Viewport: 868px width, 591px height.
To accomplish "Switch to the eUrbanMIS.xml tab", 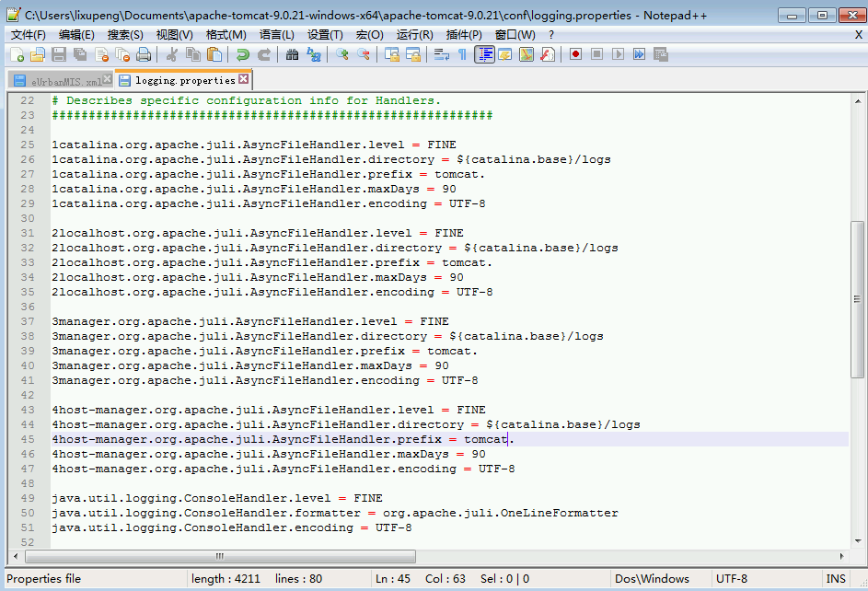I will (61, 81).
